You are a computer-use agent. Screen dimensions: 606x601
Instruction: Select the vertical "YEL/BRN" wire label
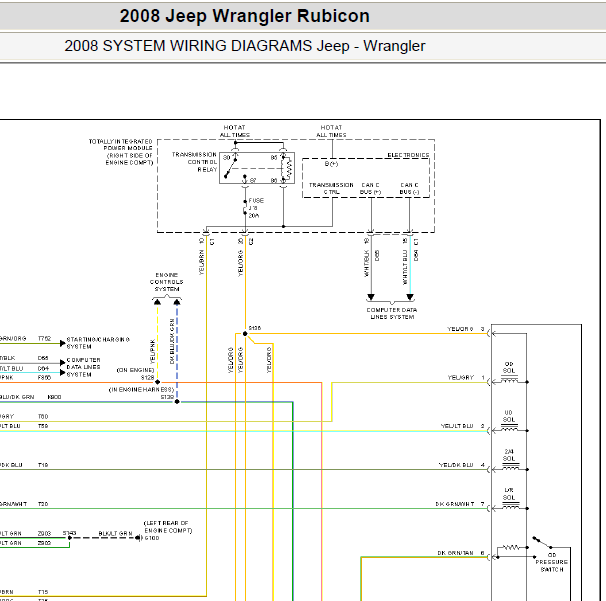(x=201, y=262)
